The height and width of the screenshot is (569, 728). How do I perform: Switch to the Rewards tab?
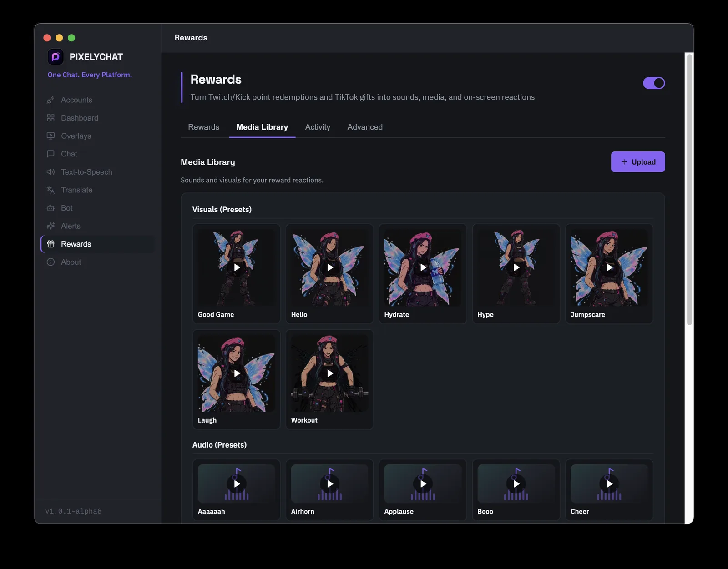click(204, 127)
